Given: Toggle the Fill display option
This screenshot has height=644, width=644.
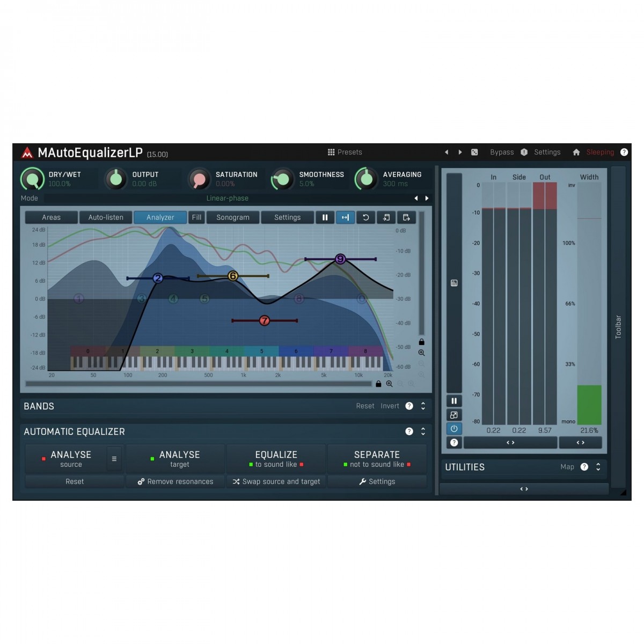Looking at the screenshot, I should 196,217.
